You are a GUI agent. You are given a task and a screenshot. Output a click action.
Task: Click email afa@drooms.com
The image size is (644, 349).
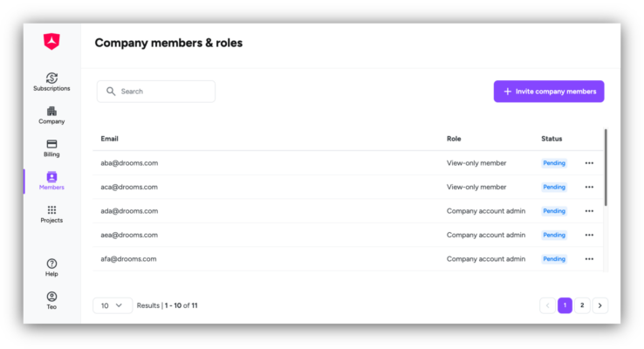click(128, 259)
